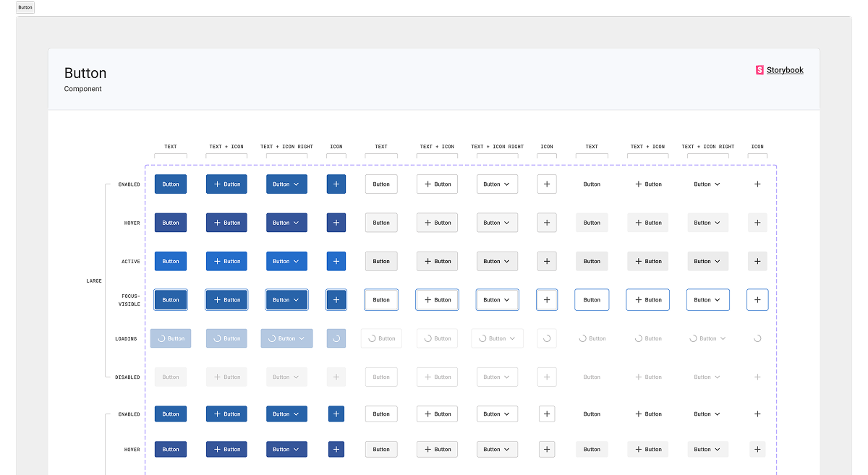Click outlined '+ Button' in Disabled row
Screen dimensions: 868x475
(x=437, y=377)
